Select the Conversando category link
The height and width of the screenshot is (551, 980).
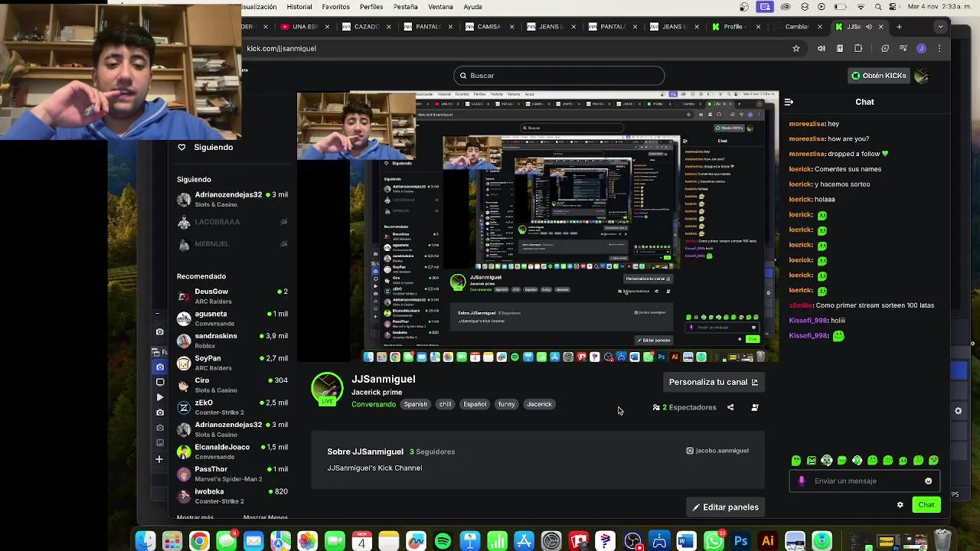click(374, 404)
